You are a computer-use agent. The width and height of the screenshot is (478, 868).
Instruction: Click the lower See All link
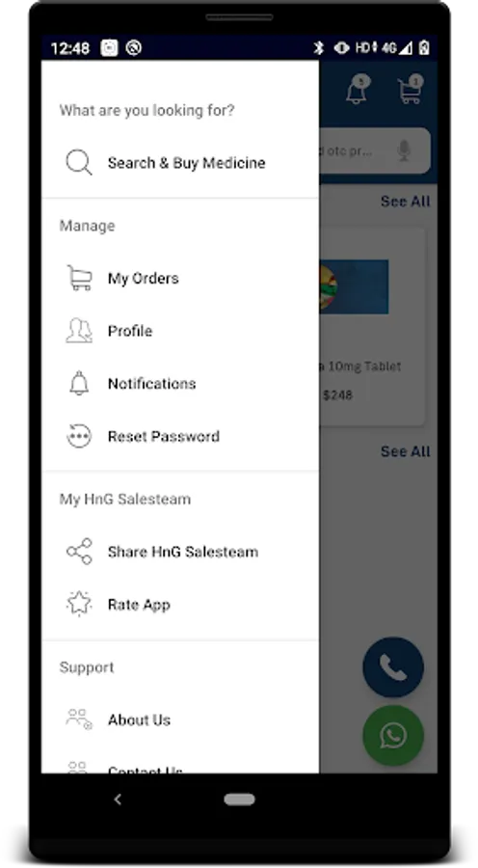click(405, 451)
